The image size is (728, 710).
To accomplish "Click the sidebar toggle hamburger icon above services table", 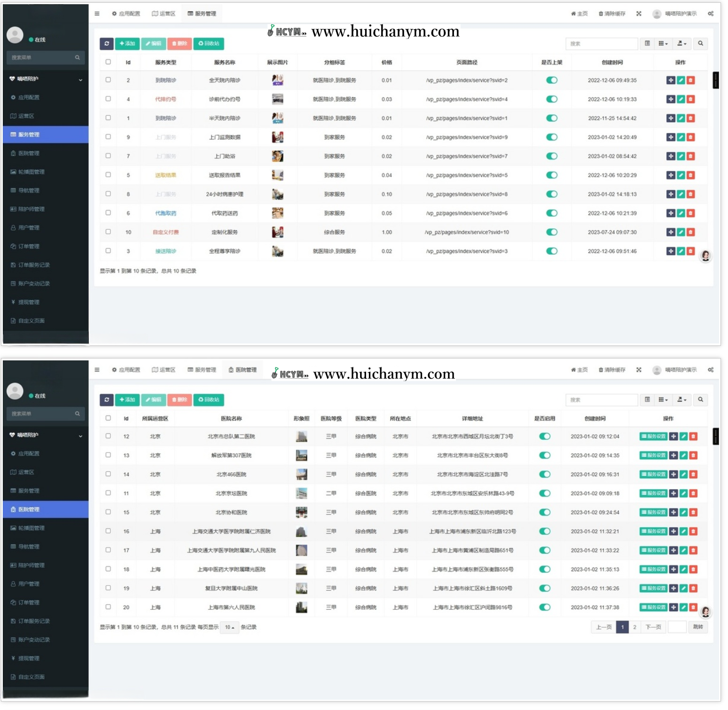I will click(97, 14).
